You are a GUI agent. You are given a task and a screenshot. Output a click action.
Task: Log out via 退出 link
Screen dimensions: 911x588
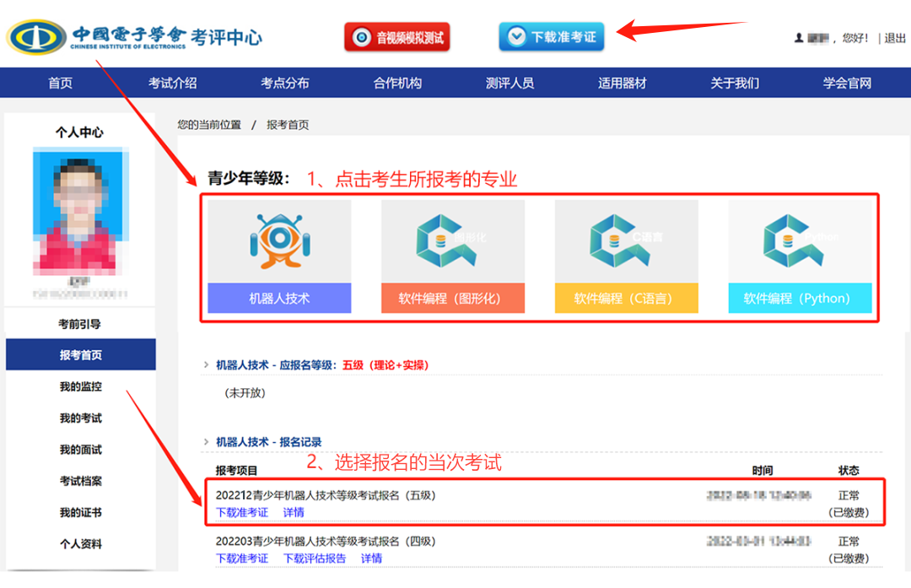pos(895,38)
